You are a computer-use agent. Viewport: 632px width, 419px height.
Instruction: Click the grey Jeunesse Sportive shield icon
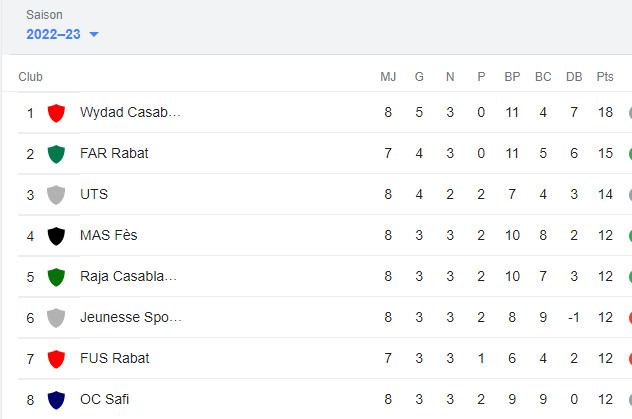(56, 318)
